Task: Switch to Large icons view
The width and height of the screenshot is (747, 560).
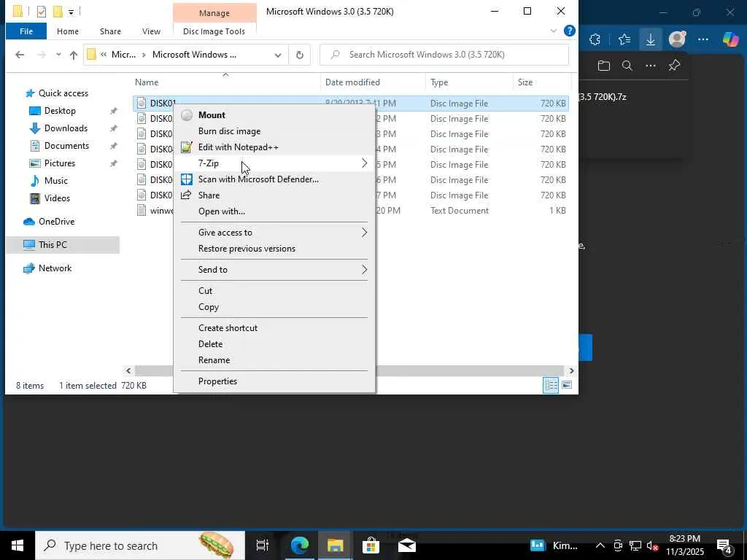Action: tap(567, 385)
